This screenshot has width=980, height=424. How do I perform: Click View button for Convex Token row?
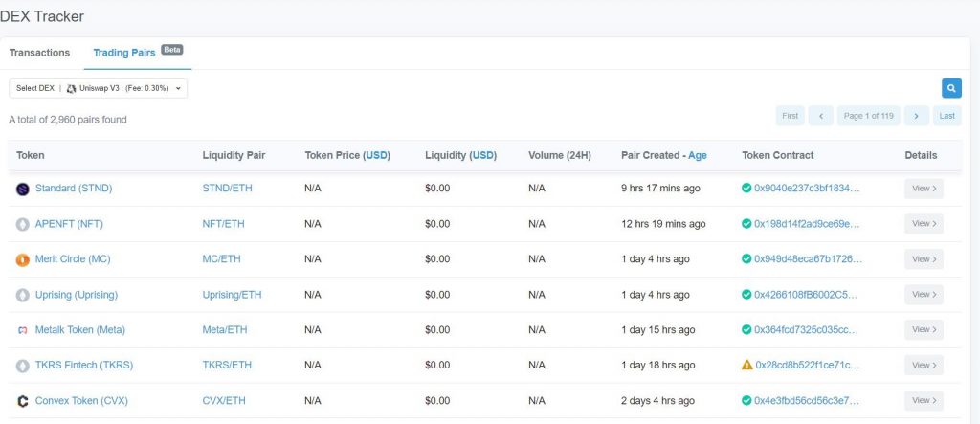pyautogui.click(x=924, y=400)
